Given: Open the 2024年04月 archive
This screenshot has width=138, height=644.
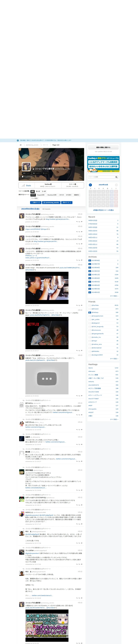Looking at the screenshot, I should coord(95,285).
